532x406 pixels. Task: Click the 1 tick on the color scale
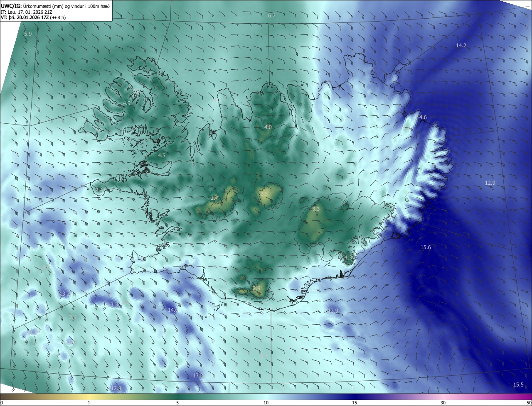[x=89, y=403]
